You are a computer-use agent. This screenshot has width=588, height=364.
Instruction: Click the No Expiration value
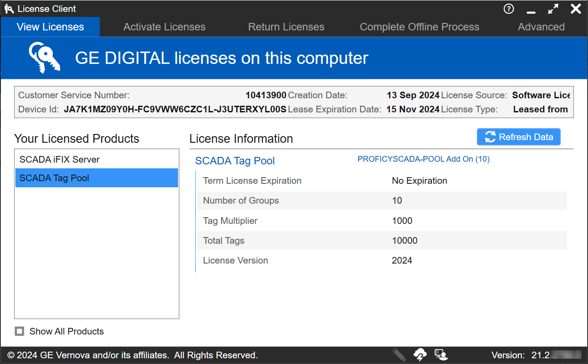point(420,181)
